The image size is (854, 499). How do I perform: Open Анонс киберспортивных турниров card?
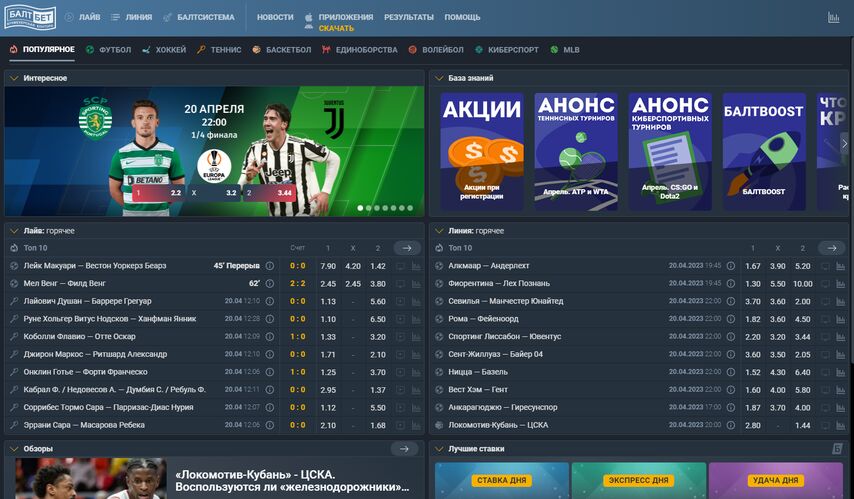click(670, 151)
